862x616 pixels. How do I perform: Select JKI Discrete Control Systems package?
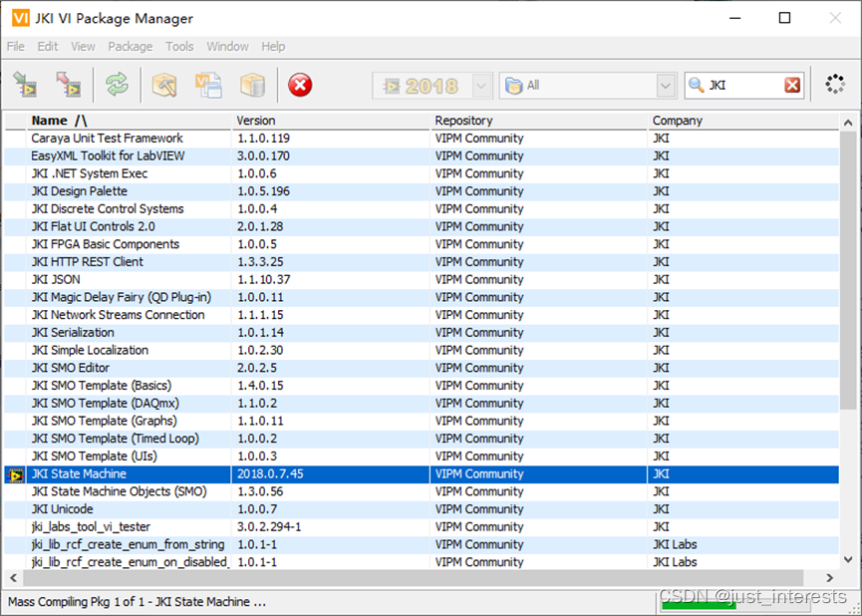tap(422, 209)
